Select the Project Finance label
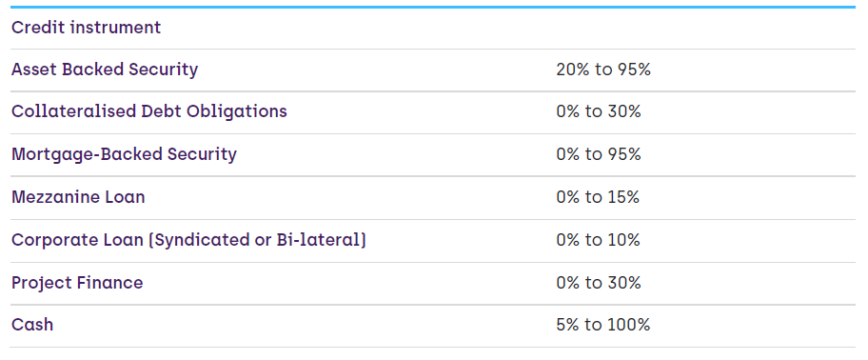 click(x=77, y=283)
